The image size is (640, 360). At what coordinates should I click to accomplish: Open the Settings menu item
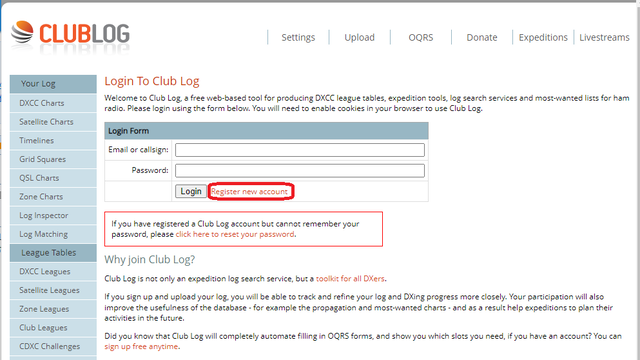[298, 38]
